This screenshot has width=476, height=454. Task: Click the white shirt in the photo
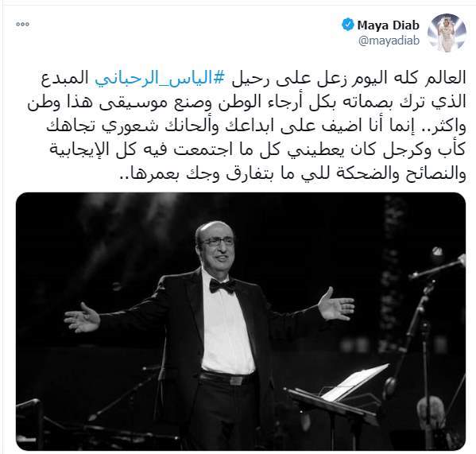click(x=226, y=325)
